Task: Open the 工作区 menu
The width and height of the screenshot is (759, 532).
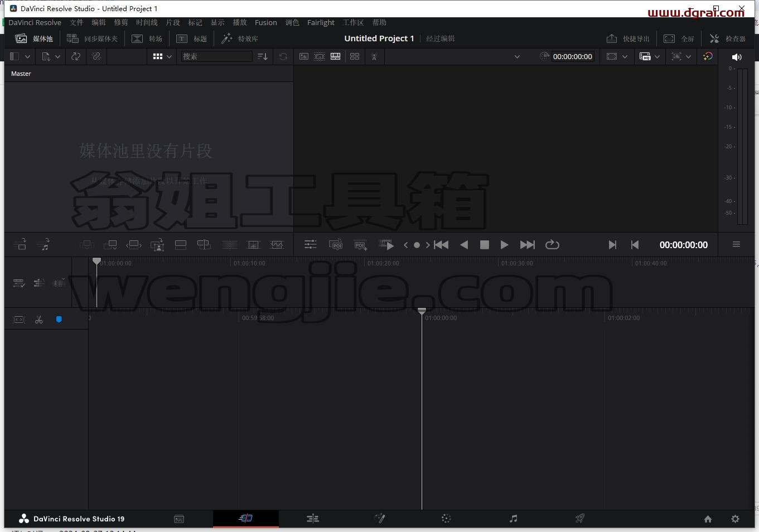Action: [x=353, y=22]
